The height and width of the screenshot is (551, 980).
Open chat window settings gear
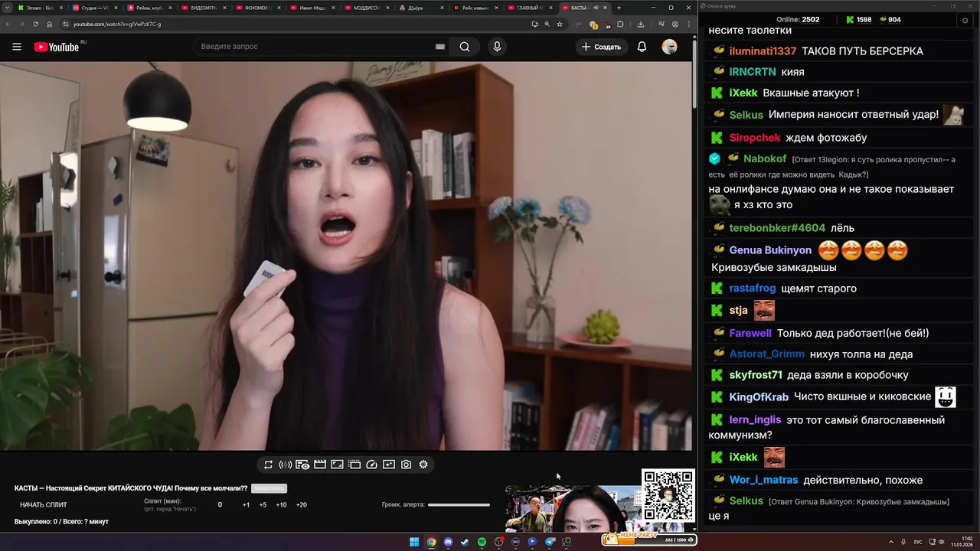pyautogui.click(x=965, y=20)
